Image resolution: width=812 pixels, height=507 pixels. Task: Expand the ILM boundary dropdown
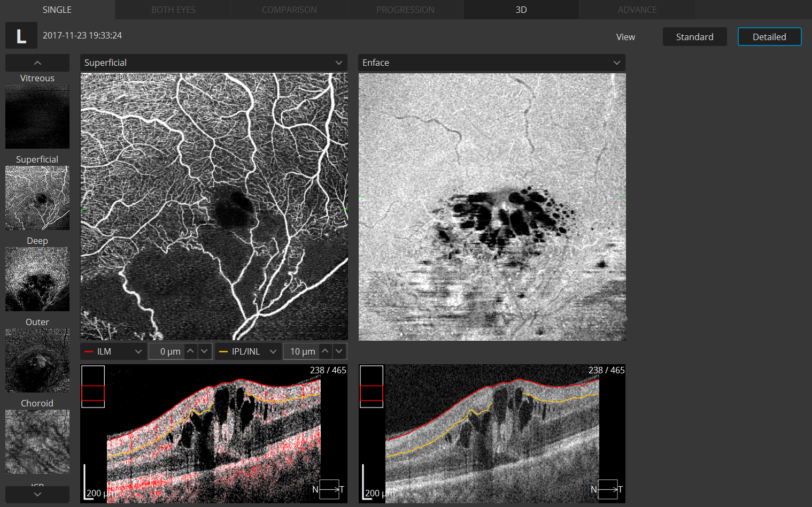point(113,351)
